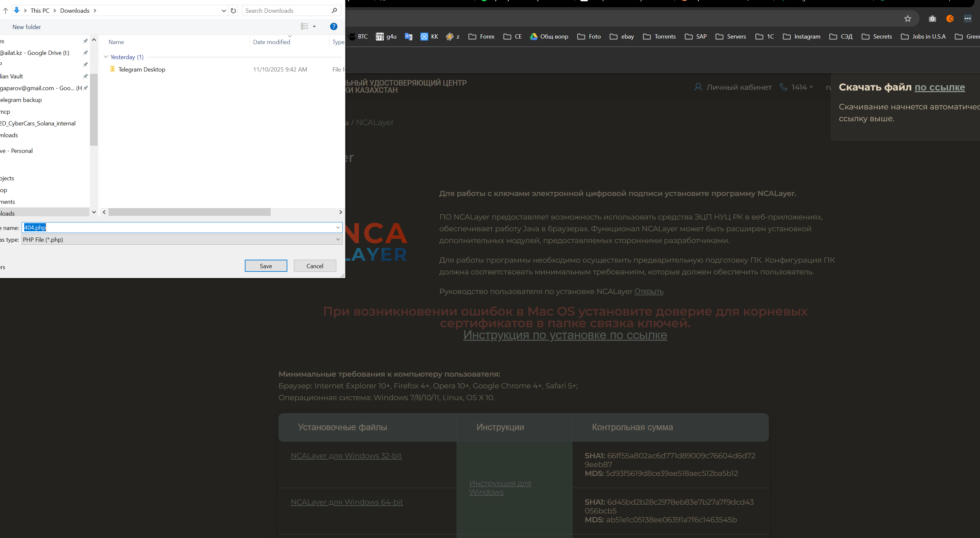980x538 pixels.
Task: Collapse the Yesterday group
Action: tap(106, 57)
